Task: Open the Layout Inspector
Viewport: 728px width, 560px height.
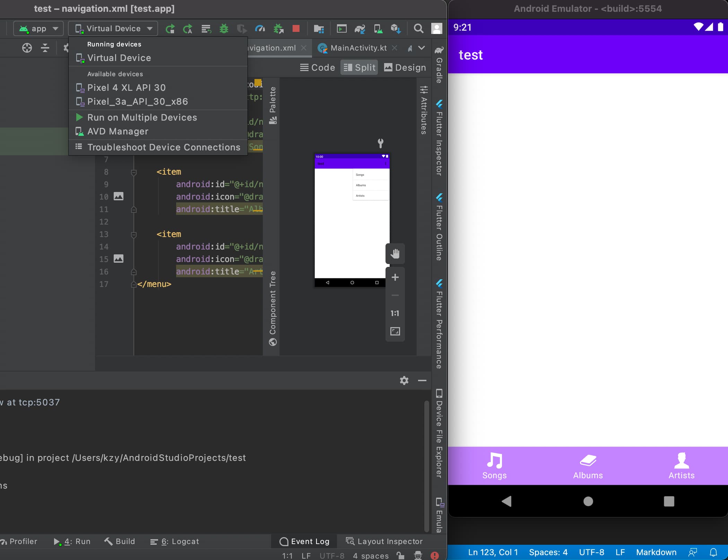Action: click(384, 541)
